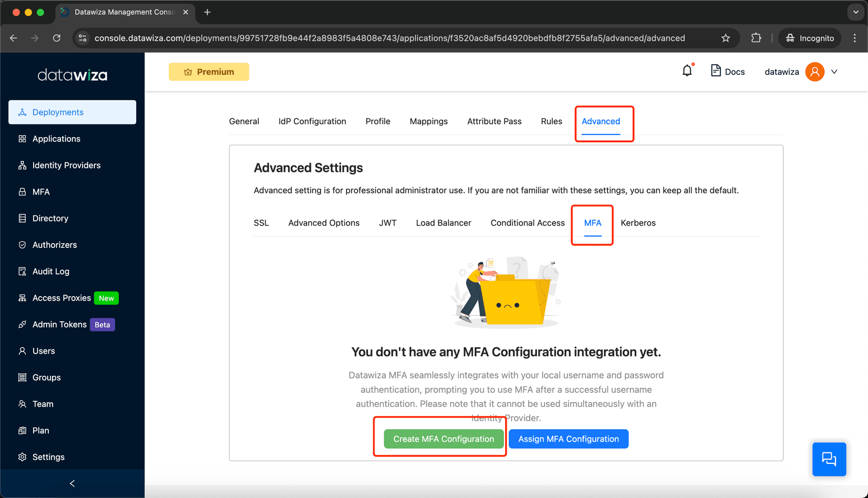Click the empty-state folder illustration
The image size is (868, 498).
coord(506,292)
